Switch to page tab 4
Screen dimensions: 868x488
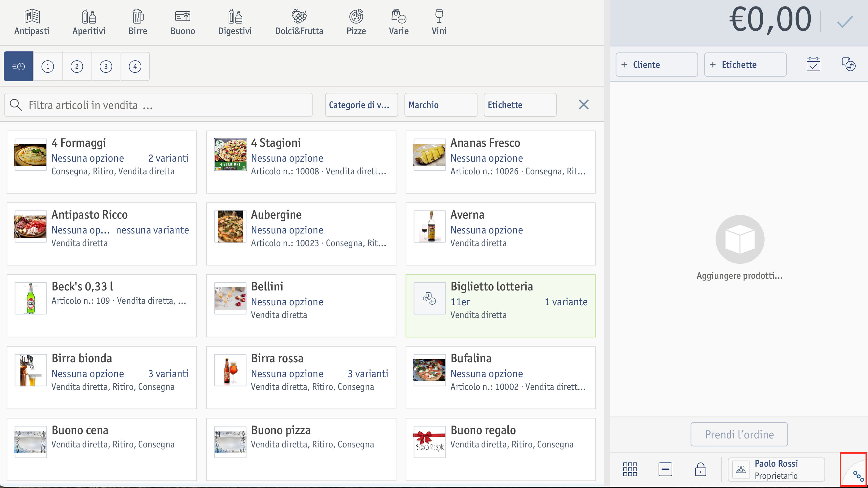(135, 66)
